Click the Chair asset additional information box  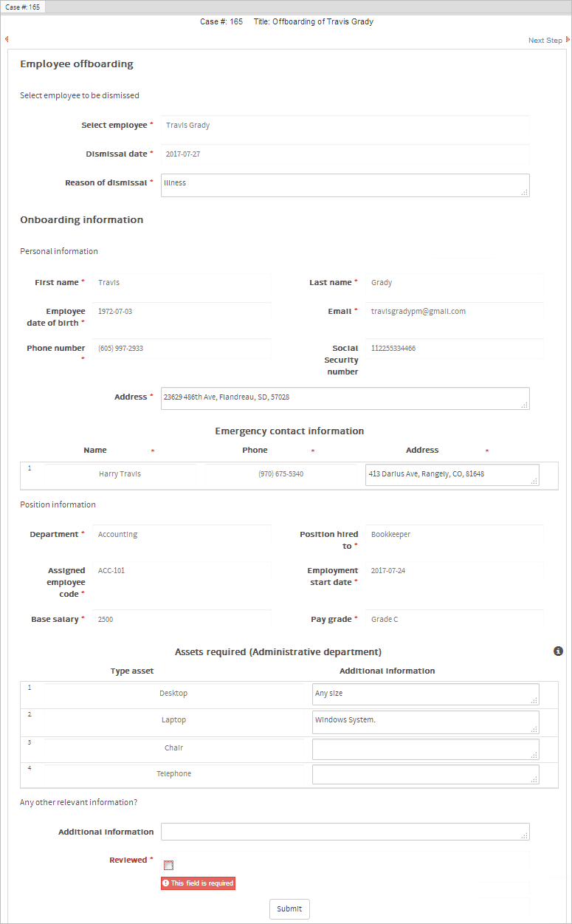tap(425, 749)
